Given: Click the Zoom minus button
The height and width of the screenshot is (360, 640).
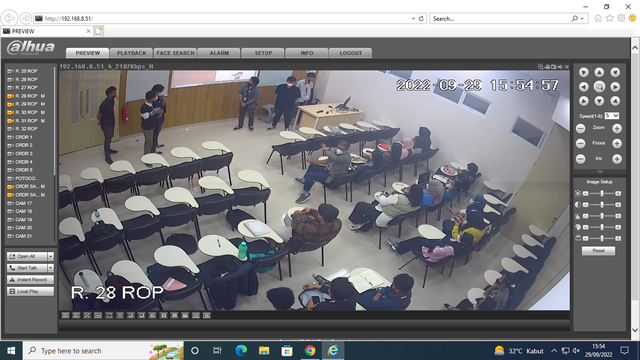Looking at the screenshot, I should click(580, 129).
